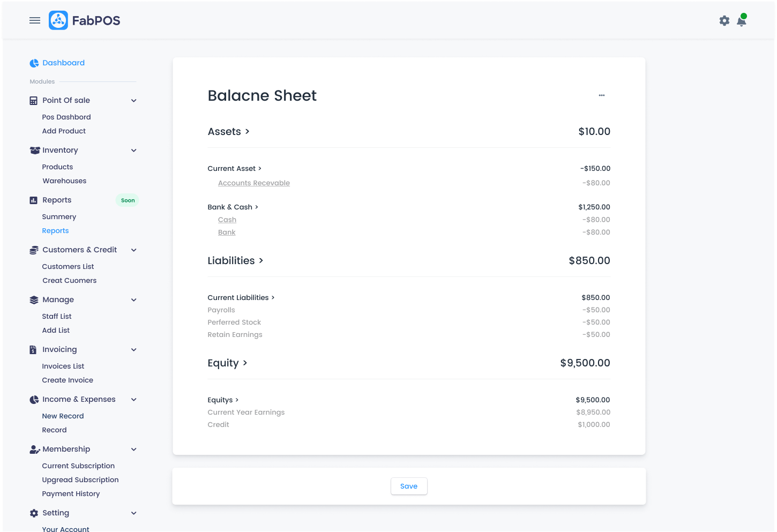
Task: Click the Income & Expenses pie icon
Action: [x=34, y=400]
